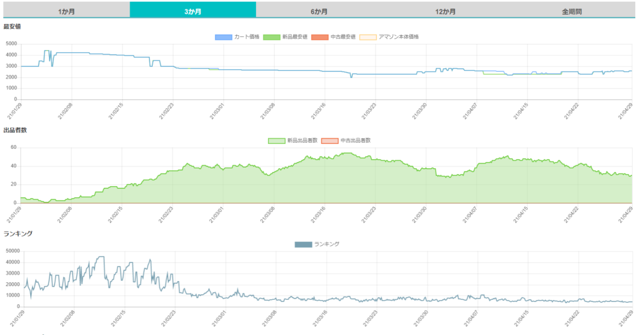Click the 5000 y-axis label on price chart

[12, 44]
